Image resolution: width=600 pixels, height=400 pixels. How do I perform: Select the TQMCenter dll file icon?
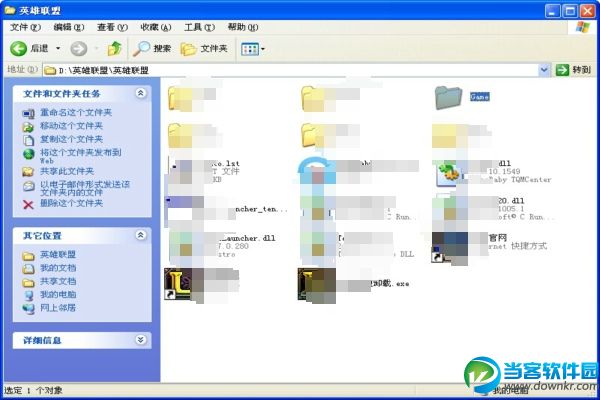(448, 173)
